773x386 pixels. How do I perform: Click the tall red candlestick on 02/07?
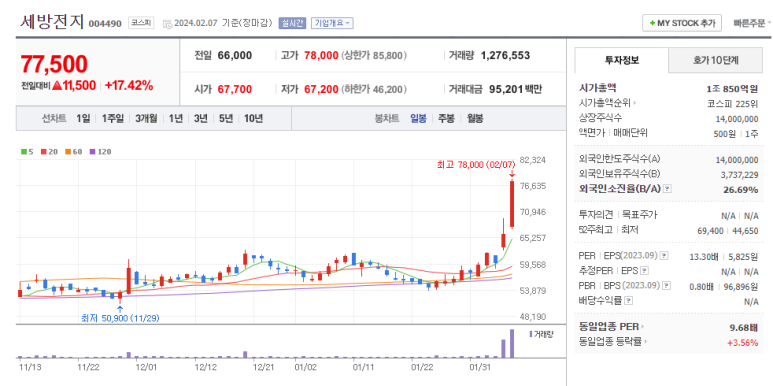tap(512, 204)
